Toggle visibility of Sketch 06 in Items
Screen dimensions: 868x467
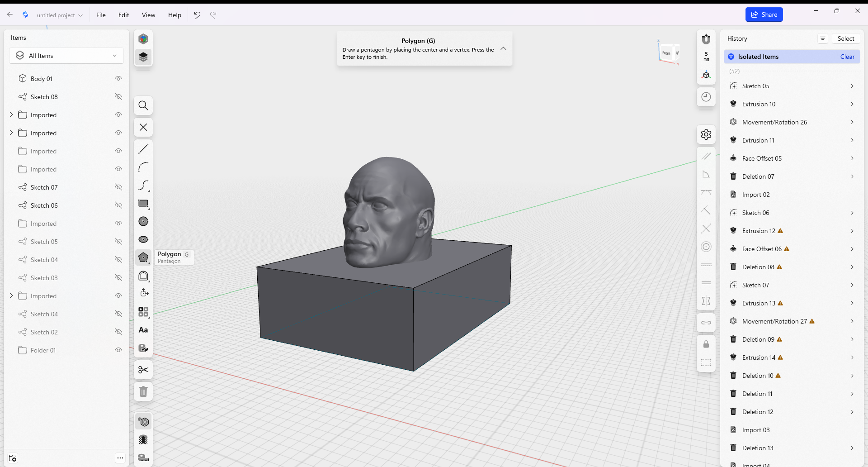(x=118, y=205)
